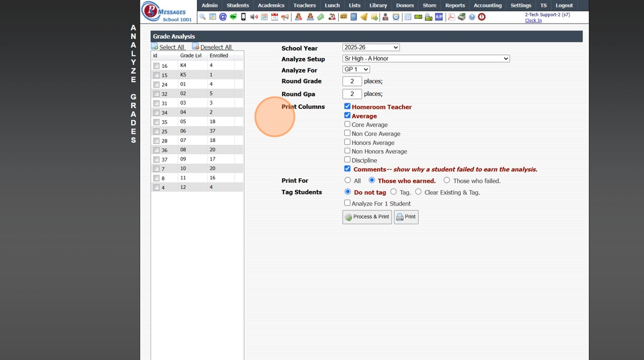The image size is (644, 360).
Task: Open the mobile phone icon
Action: click(x=243, y=17)
